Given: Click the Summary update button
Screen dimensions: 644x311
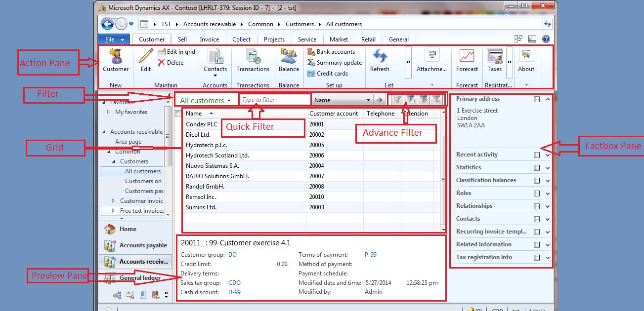Looking at the screenshot, I should click(x=335, y=63).
